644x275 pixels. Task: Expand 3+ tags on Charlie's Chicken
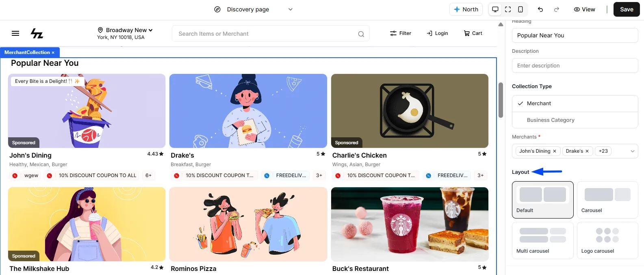pos(481,175)
